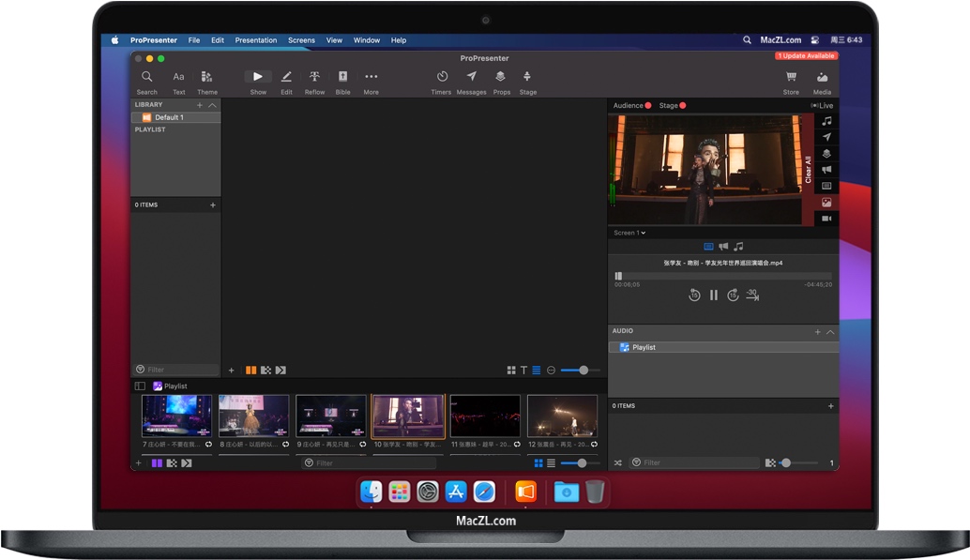Select thumbnail 12 video
Viewport: 970px width, 560px height.
562,416
